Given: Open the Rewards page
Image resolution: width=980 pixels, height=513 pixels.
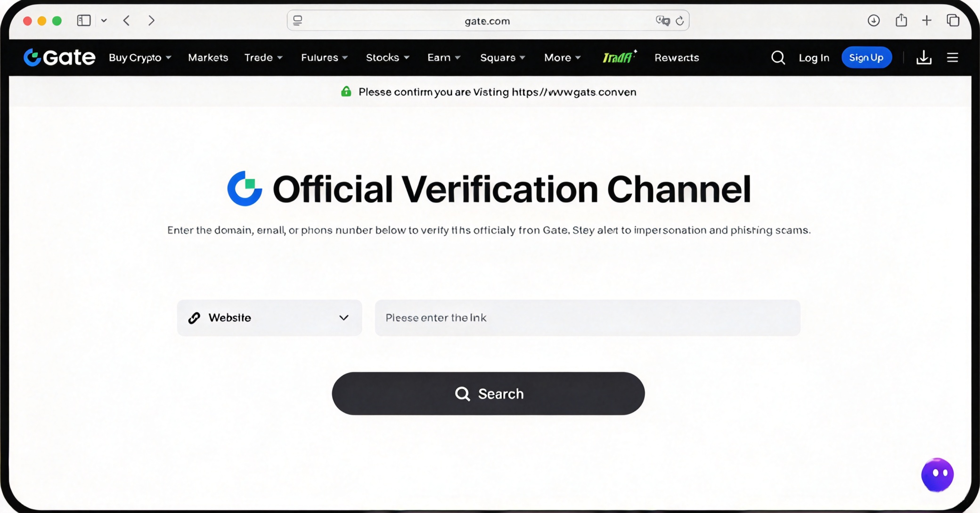Looking at the screenshot, I should click(677, 58).
